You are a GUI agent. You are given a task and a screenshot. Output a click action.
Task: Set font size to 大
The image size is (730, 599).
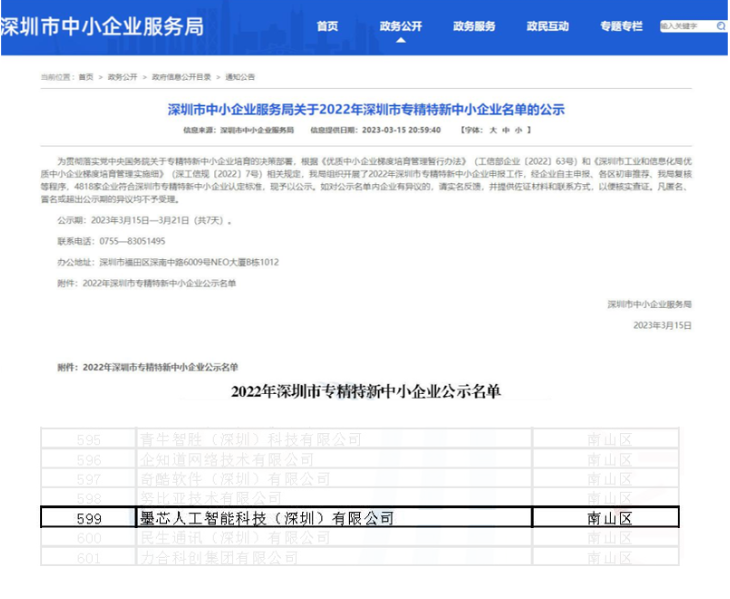493,130
